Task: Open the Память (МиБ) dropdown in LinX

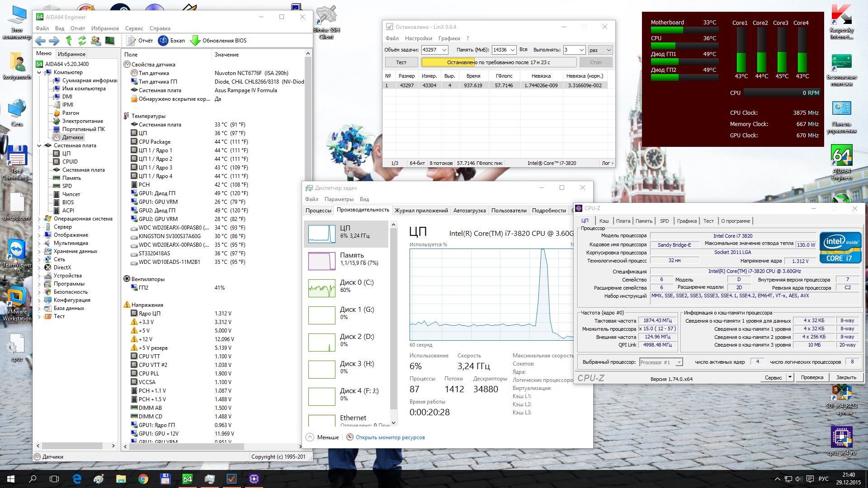Action: click(513, 50)
